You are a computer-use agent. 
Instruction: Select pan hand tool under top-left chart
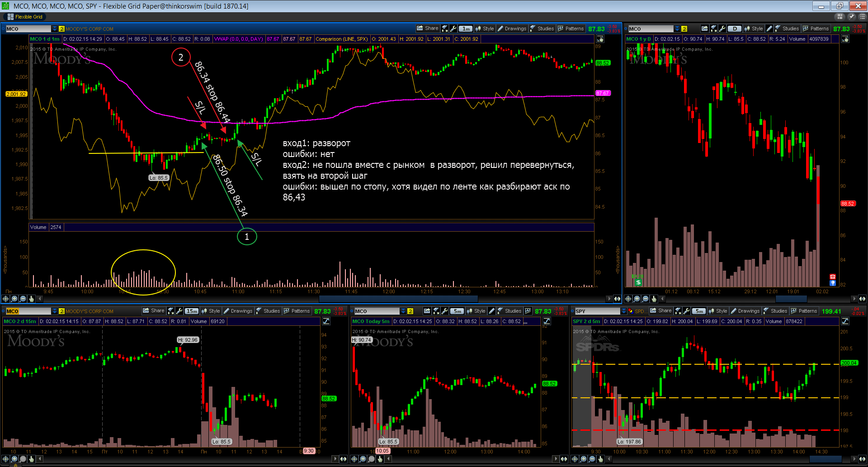click(x=31, y=299)
